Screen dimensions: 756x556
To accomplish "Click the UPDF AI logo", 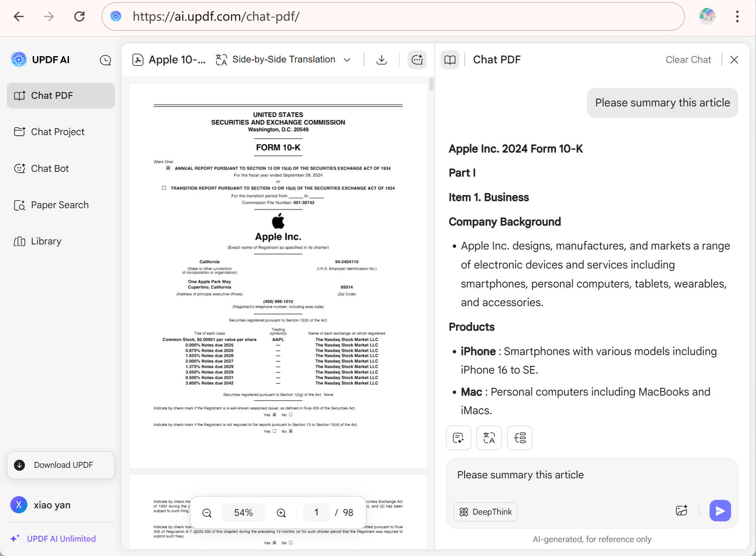I will point(19,60).
